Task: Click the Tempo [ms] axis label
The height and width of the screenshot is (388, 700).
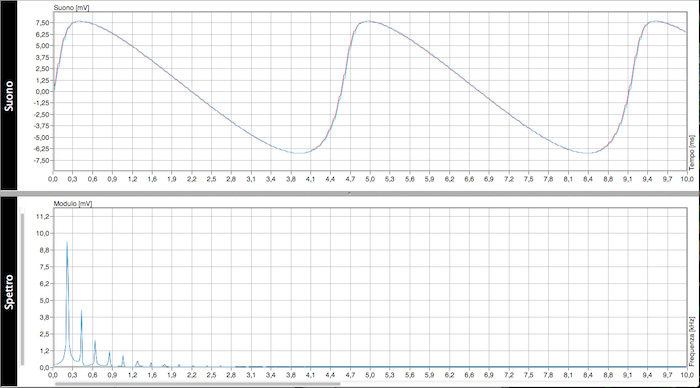Action: click(692, 152)
